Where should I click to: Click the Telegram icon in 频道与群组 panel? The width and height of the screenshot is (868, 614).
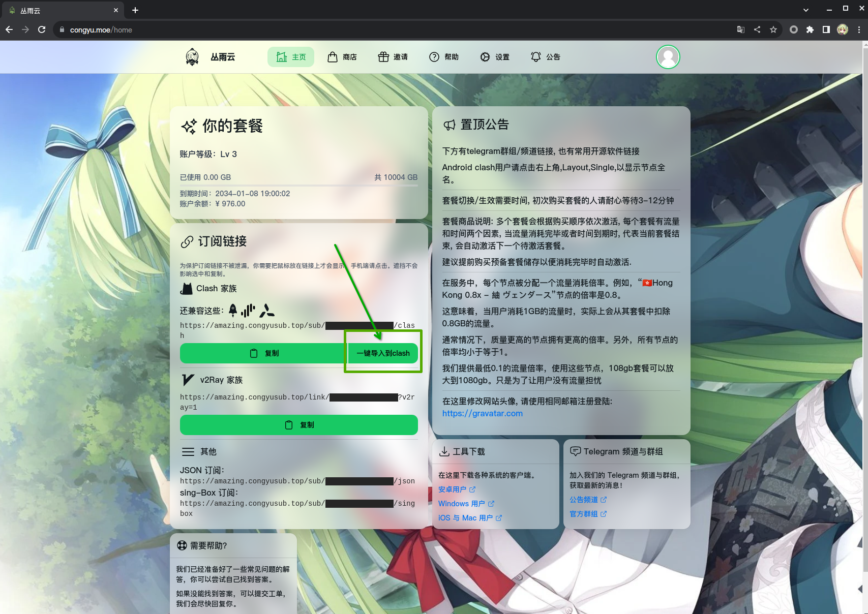click(576, 451)
